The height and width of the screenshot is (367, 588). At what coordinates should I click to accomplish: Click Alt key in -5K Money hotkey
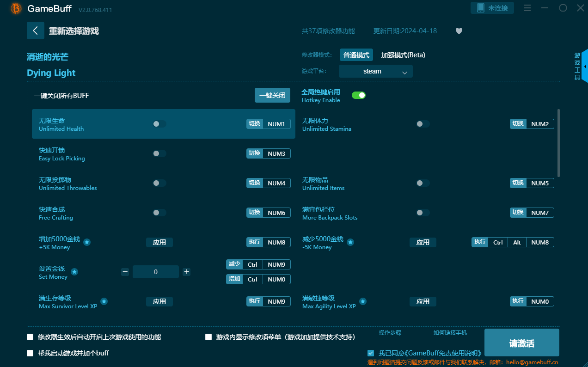coord(517,242)
